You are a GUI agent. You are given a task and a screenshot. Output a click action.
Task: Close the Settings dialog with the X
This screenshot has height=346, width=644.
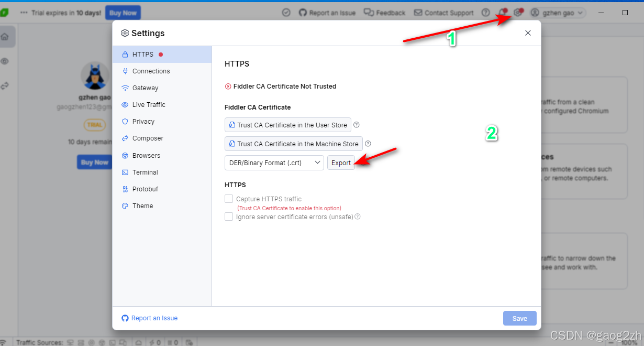pyautogui.click(x=528, y=33)
